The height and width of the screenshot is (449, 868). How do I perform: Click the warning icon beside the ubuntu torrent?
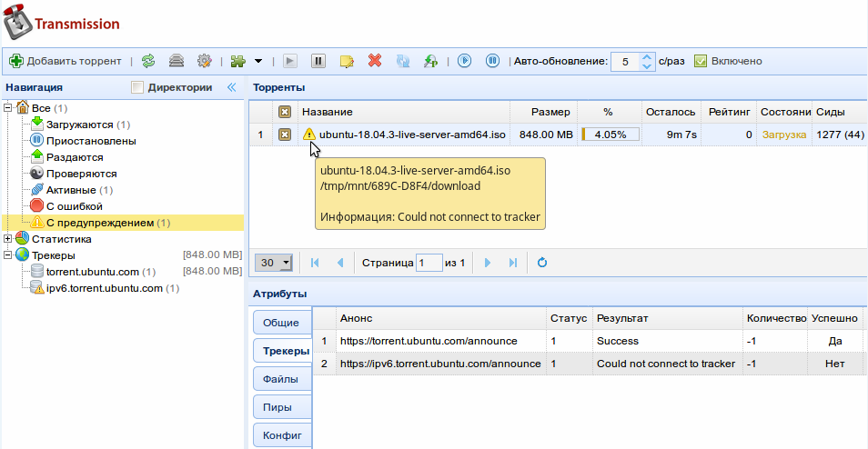309,135
